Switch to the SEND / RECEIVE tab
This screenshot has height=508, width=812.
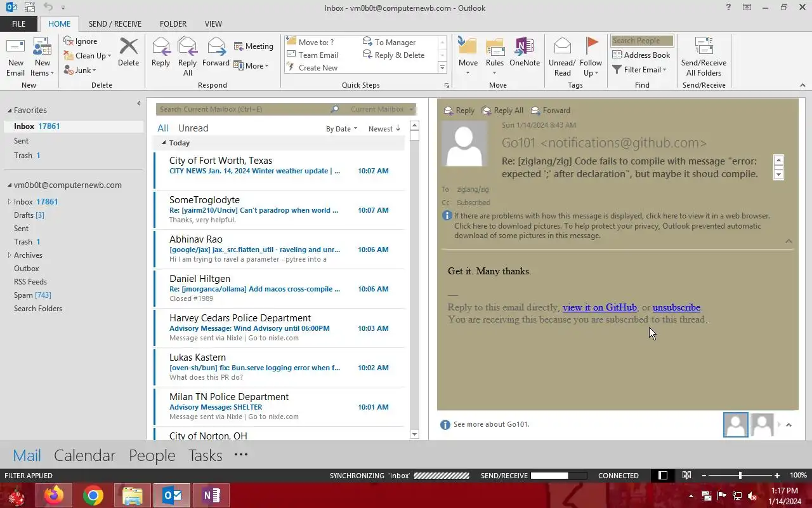coord(115,24)
